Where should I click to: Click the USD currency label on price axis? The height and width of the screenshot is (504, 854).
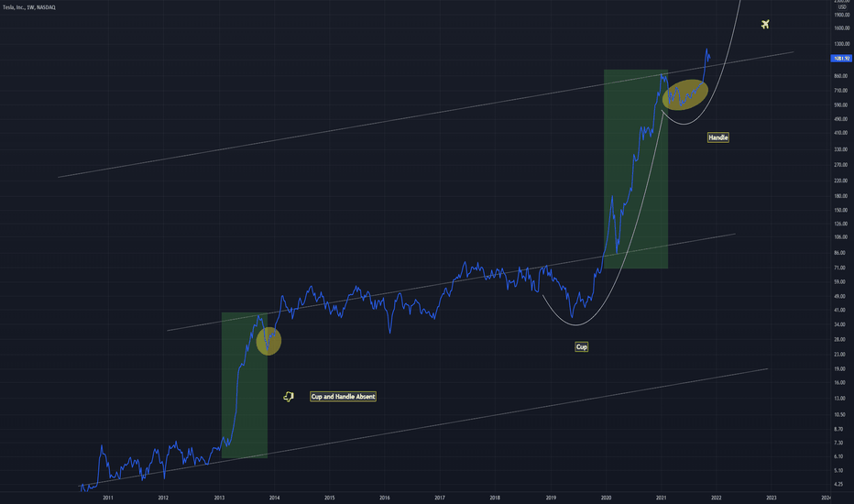tap(843, 7)
